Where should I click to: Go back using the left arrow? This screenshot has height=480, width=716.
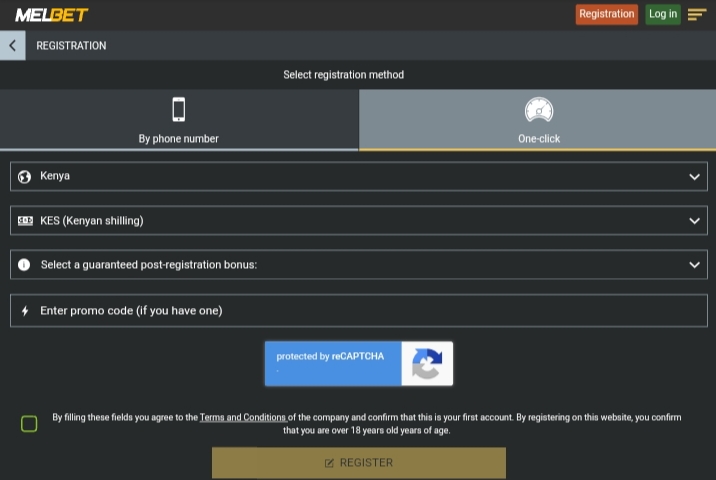(x=13, y=45)
